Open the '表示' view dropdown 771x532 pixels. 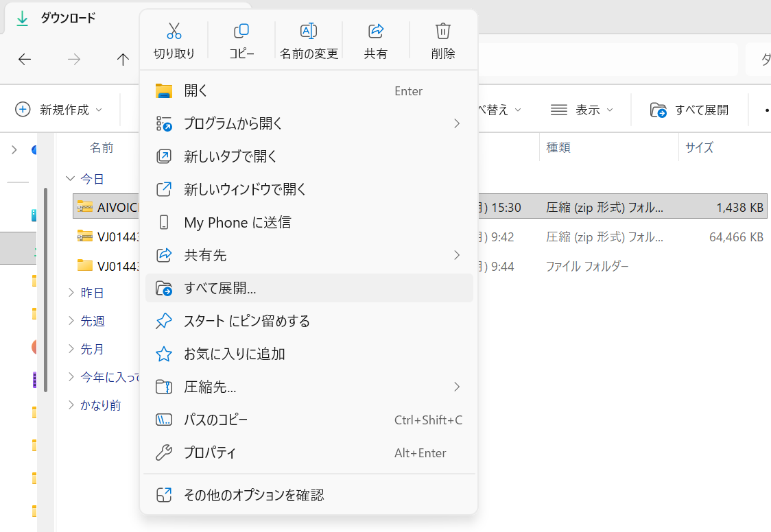point(582,110)
